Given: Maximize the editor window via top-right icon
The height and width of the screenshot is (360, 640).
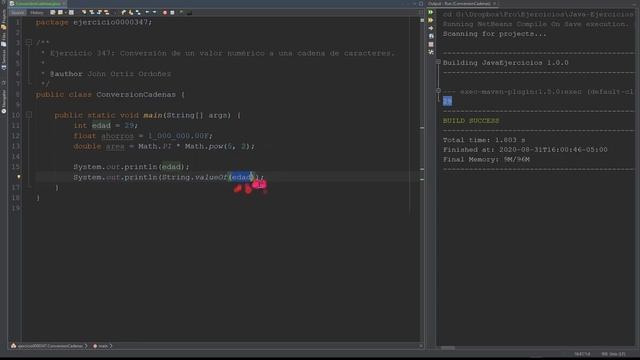Looking at the screenshot, I should tap(421, 4).
